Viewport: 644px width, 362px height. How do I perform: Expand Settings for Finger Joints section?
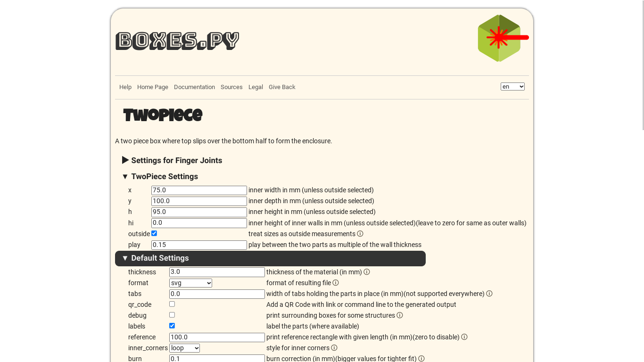pyautogui.click(x=172, y=160)
